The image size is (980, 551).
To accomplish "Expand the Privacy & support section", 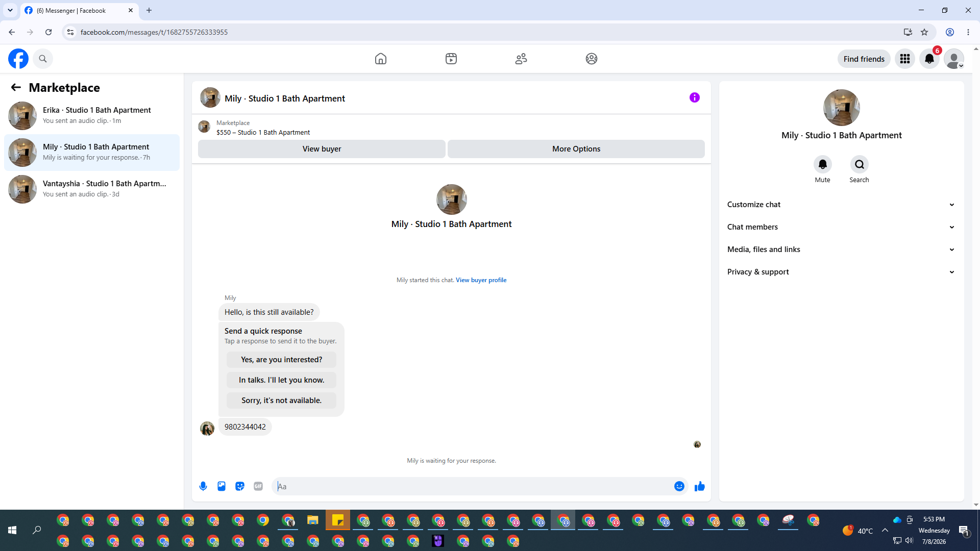I will click(x=841, y=272).
